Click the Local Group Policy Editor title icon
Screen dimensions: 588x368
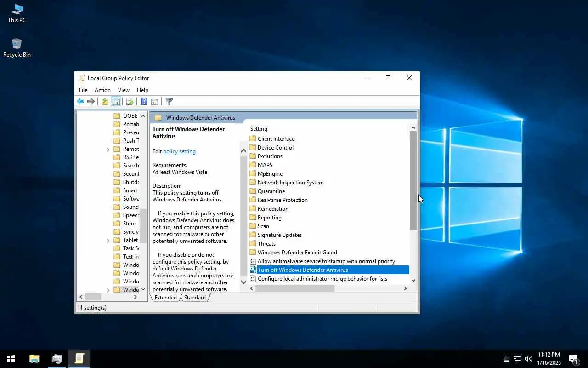coord(81,78)
